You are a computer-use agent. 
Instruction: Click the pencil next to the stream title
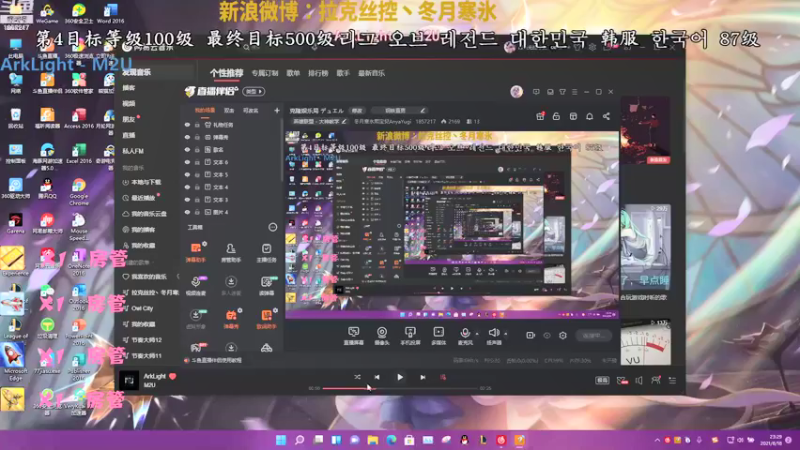422,110
